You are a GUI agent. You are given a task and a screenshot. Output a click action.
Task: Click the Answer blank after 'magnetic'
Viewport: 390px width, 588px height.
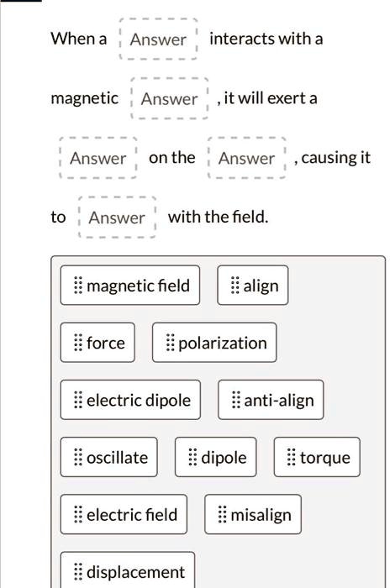click(x=169, y=98)
